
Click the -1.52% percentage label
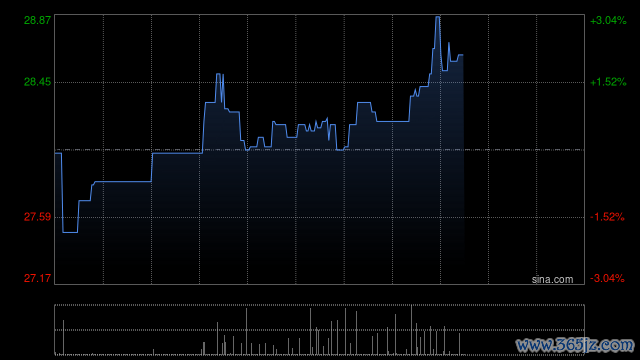(x=607, y=217)
